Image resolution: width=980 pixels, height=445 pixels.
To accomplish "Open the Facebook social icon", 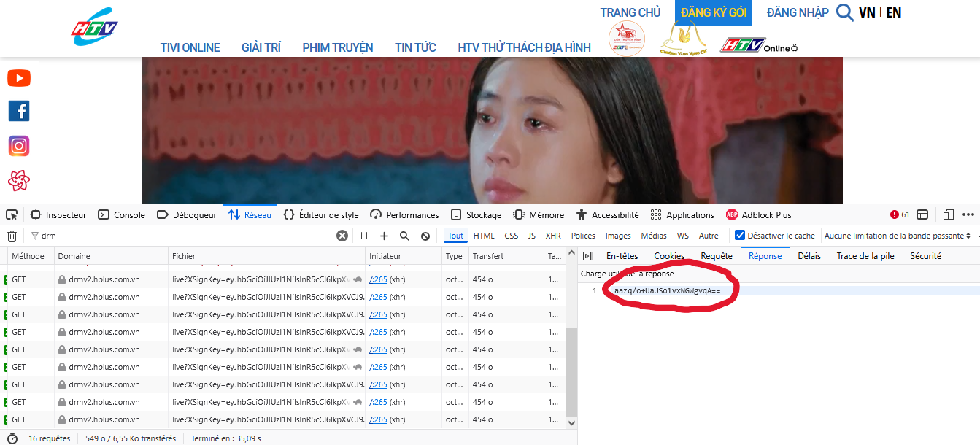I will tap(19, 111).
